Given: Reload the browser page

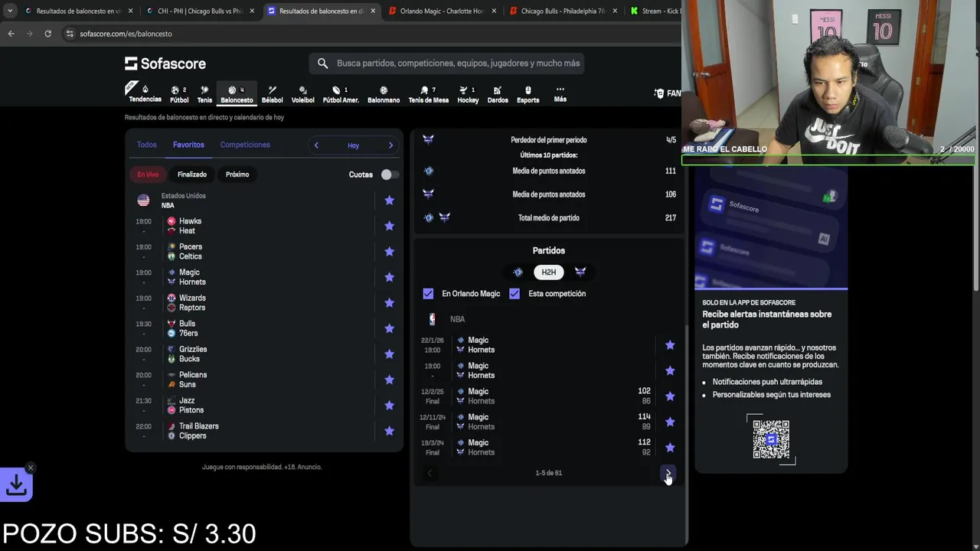Looking at the screenshot, I should (47, 34).
